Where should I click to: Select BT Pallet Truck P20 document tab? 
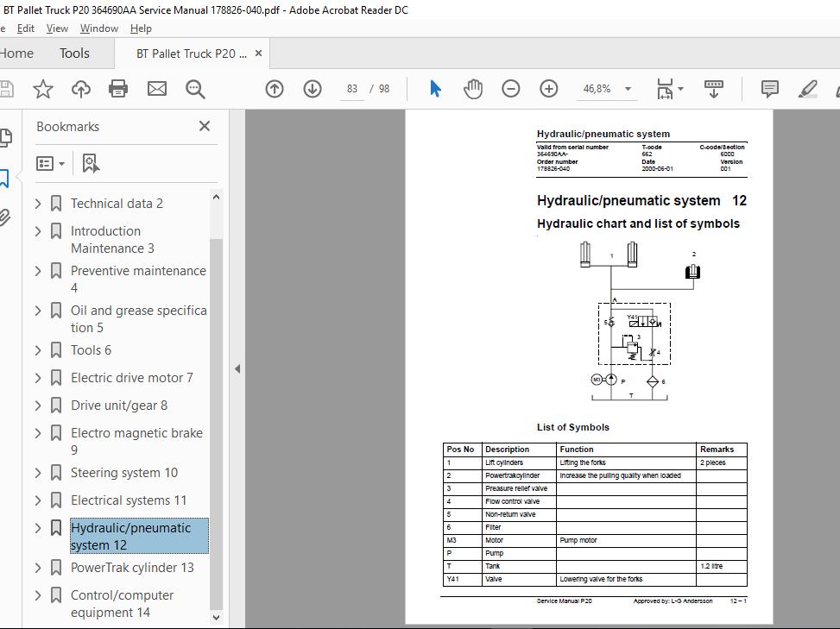192,53
